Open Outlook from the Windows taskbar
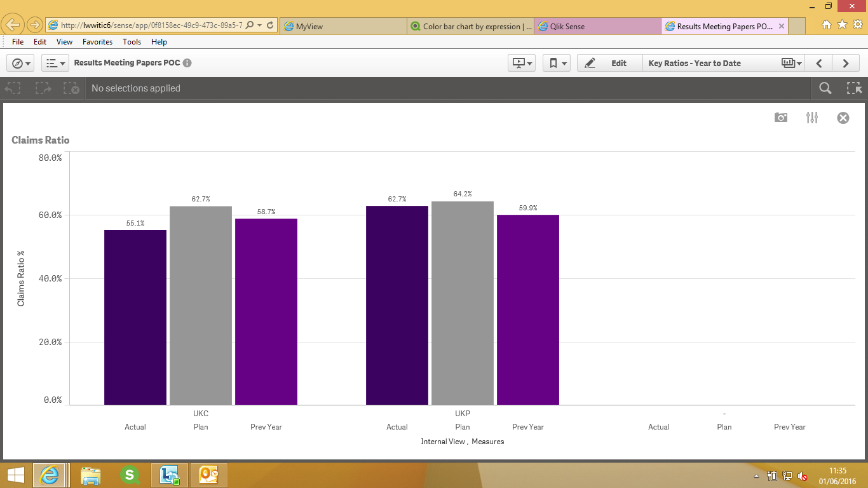Image resolution: width=868 pixels, height=488 pixels. [x=209, y=475]
